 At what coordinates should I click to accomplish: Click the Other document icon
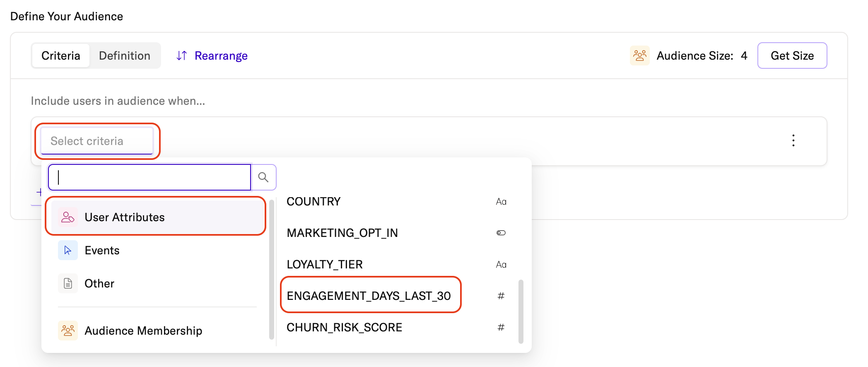[68, 283]
